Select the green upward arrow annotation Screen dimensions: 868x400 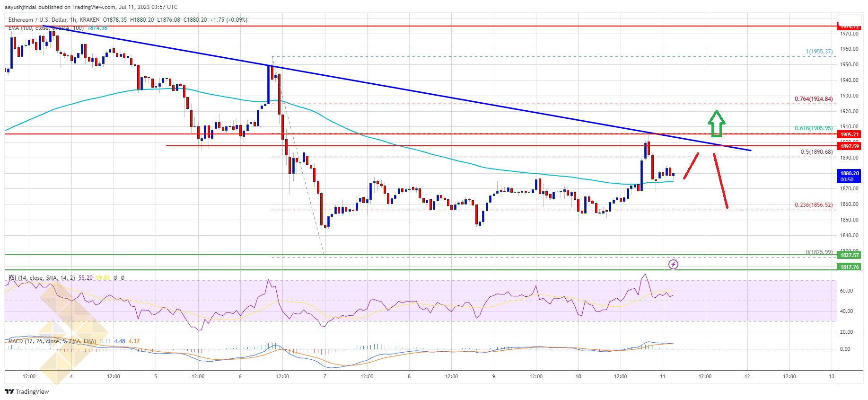point(717,124)
